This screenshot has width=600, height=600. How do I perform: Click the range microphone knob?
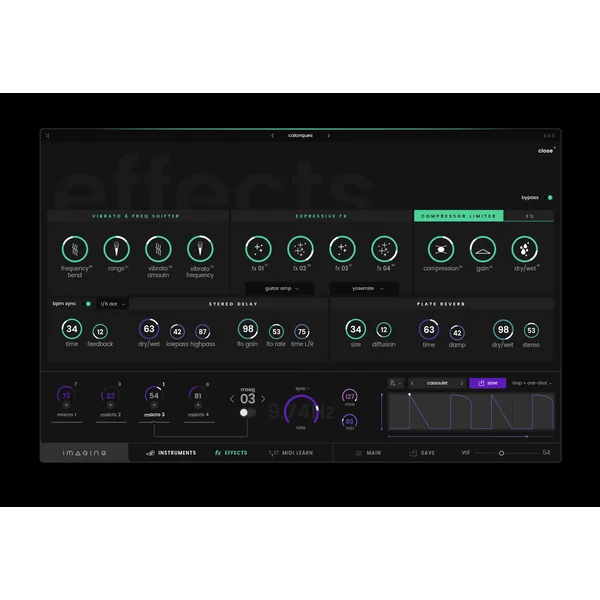tap(117, 249)
